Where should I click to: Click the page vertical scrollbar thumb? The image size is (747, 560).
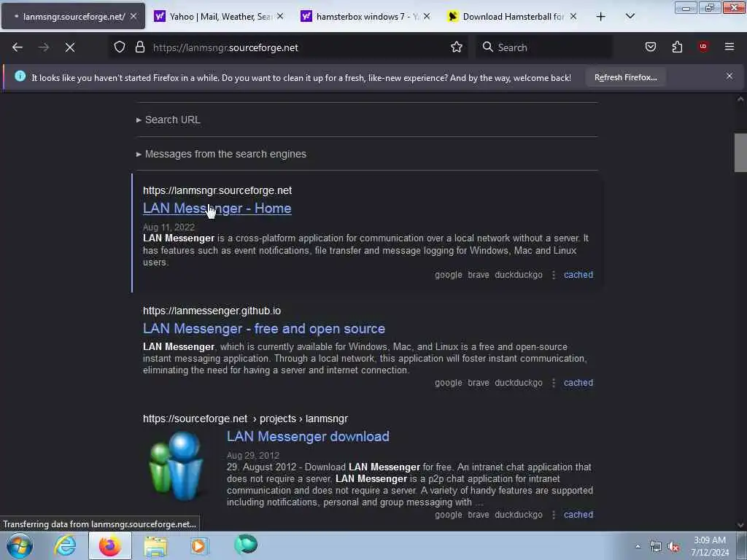tap(740, 152)
